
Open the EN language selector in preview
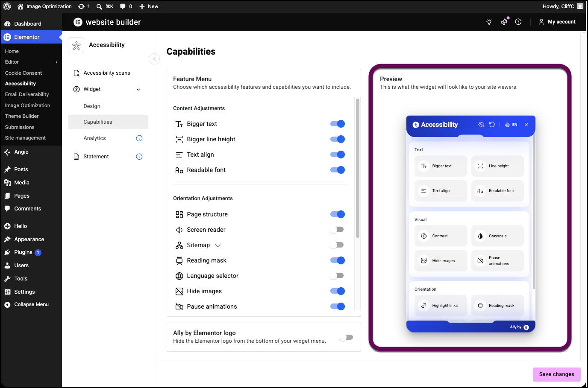coord(511,125)
